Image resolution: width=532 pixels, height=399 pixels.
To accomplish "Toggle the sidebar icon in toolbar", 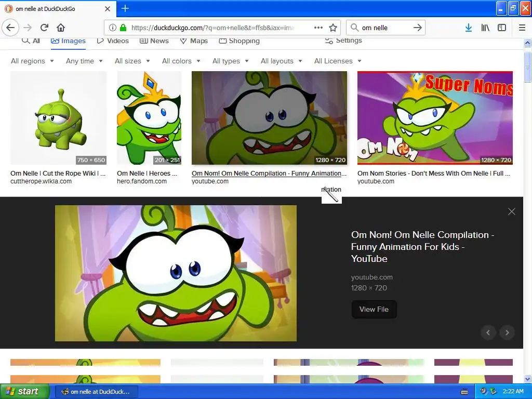I will pos(502,28).
